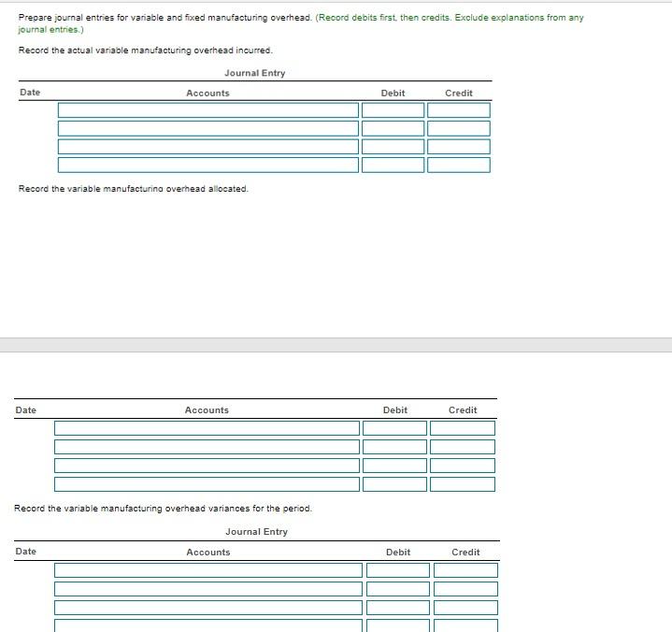Click "Journal Entry" heading above overhead incurred table

click(x=255, y=73)
